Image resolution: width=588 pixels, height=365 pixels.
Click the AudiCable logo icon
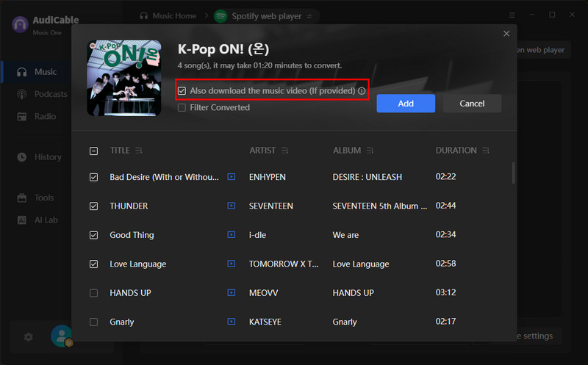pyautogui.click(x=20, y=25)
